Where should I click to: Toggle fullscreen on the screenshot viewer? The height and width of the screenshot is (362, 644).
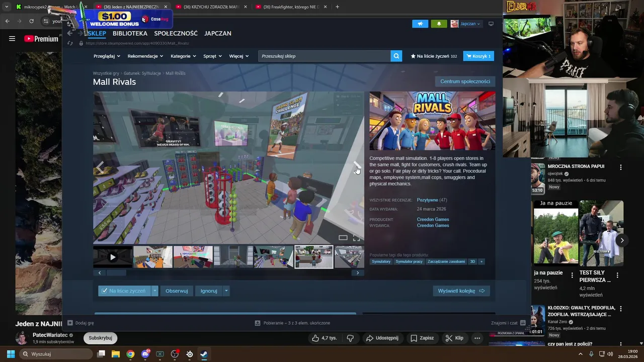356,238
